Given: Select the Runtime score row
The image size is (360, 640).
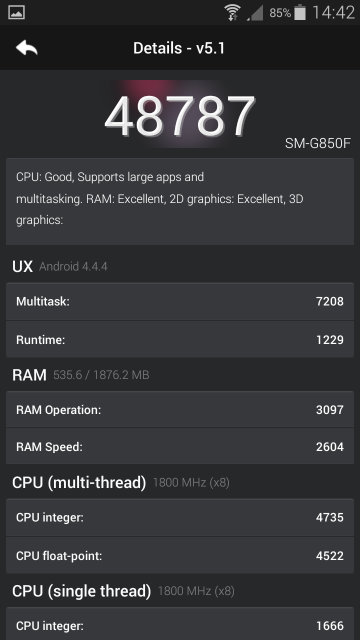Looking at the screenshot, I should (180, 340).
